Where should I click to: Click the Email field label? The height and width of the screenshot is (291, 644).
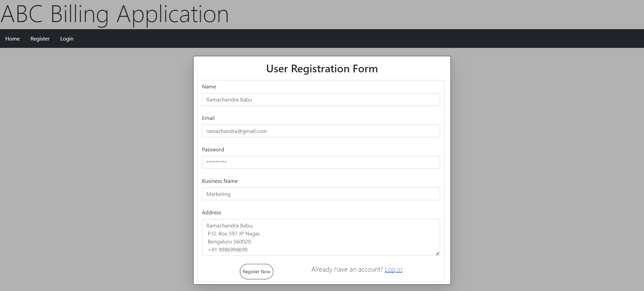pyautogui.click(x=208, y=118)
